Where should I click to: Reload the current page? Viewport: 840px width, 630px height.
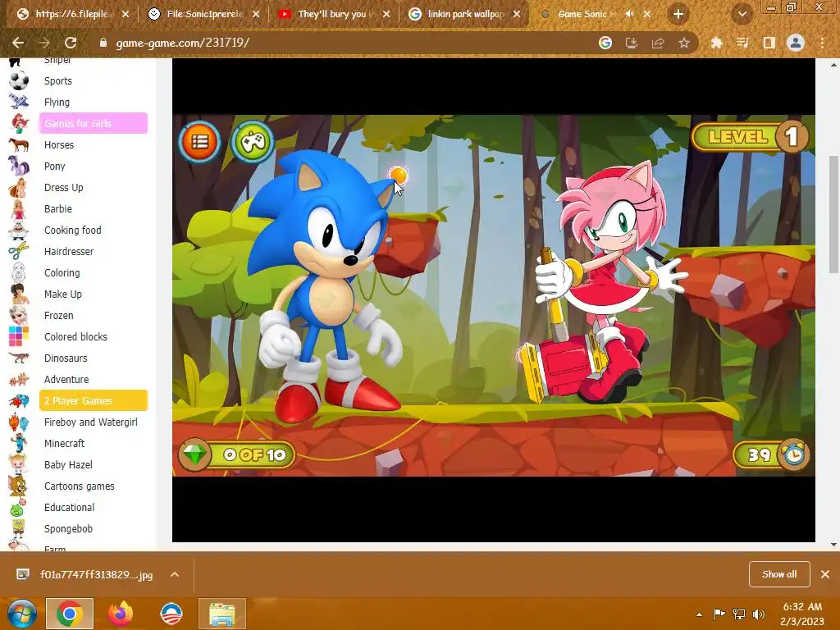point(71,43)
